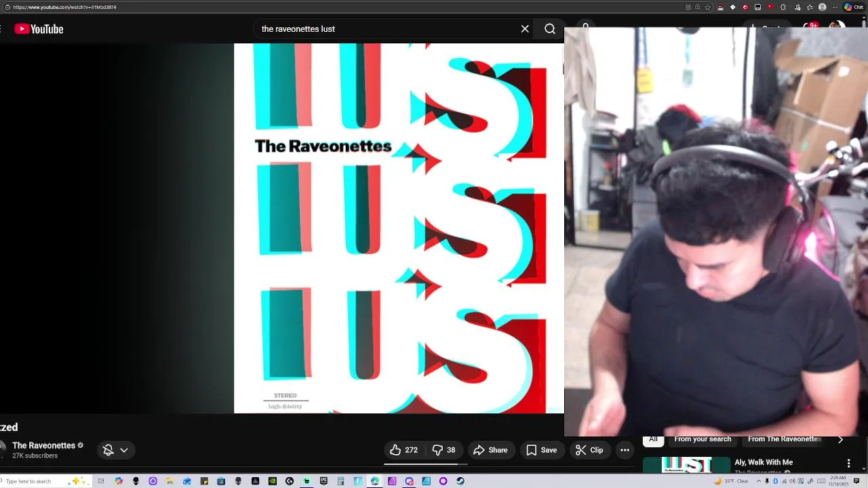Open the NVIDIA app on the taskbar
Screen dimensions: 868x488
tap(273, 481)
